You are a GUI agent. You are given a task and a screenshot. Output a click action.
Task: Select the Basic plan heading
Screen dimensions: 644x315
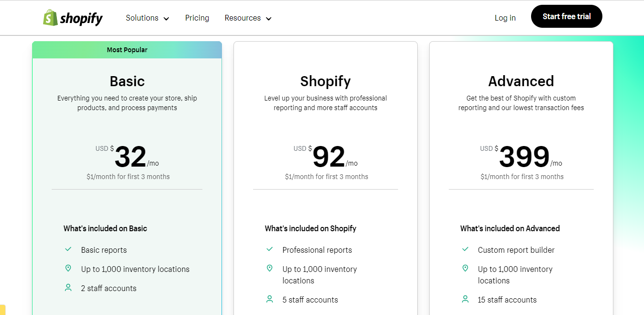coord(127,81)
